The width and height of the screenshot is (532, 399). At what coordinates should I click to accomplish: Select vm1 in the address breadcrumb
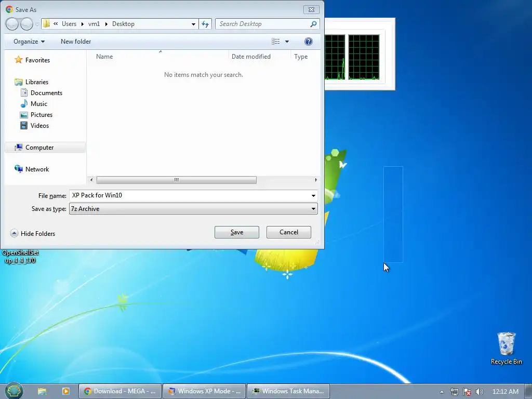[94, 24]
